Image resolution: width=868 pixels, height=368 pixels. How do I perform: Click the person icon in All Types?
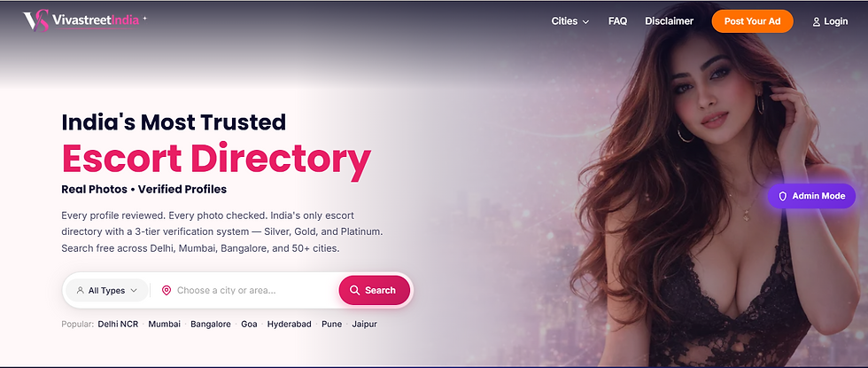(81, 291)
